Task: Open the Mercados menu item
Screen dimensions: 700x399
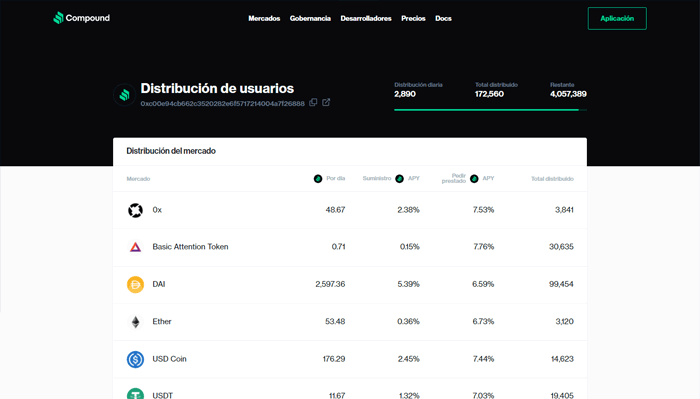Action: (x=264, y=18)
